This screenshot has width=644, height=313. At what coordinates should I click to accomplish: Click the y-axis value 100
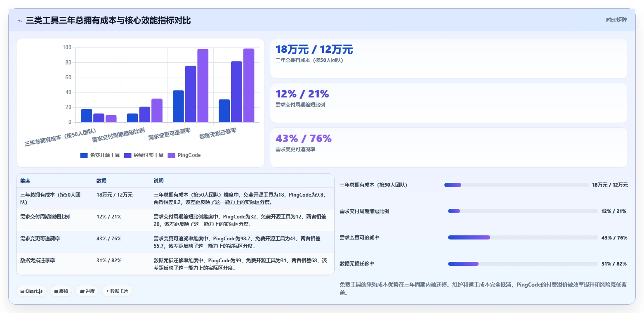pyautogui.click(x=67, y=48)
